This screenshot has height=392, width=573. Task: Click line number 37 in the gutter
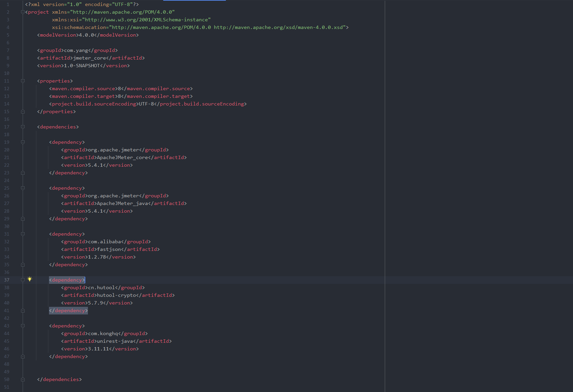click(x=7, y=280)
